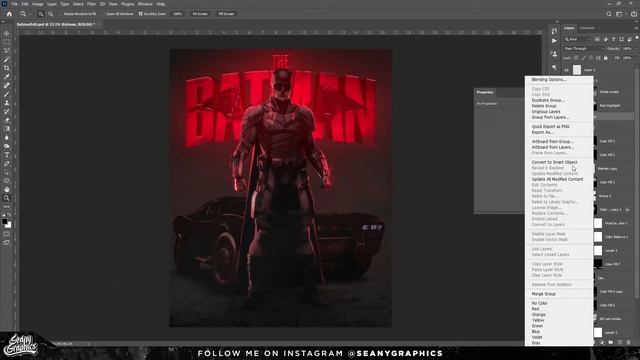Open the Filter menu
640x360 pixels.
pyautogui.click(x=91, y=4)
